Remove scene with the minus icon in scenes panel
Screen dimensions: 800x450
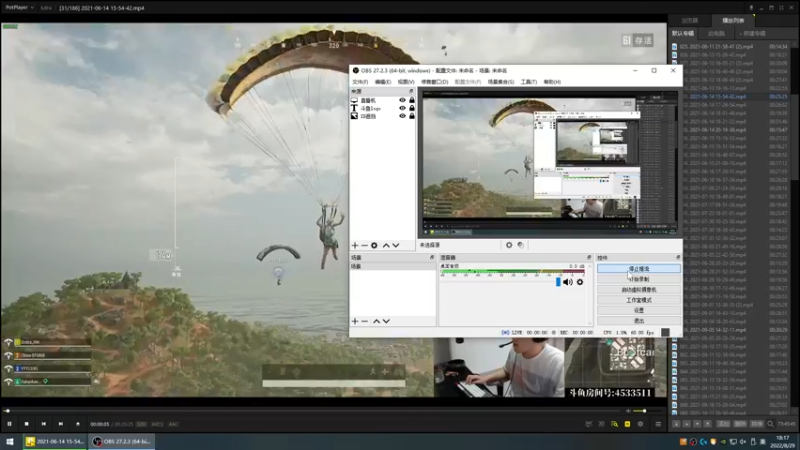[x=364, y=321]
